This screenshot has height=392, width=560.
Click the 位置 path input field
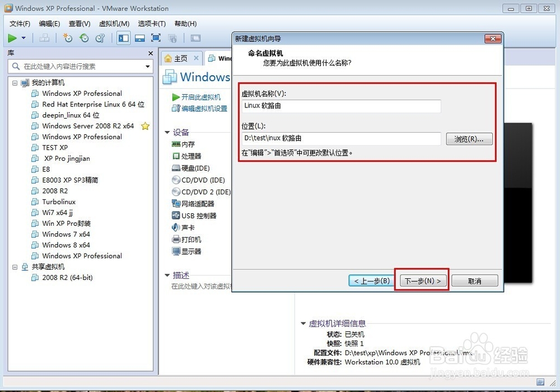tap(342, 138)
